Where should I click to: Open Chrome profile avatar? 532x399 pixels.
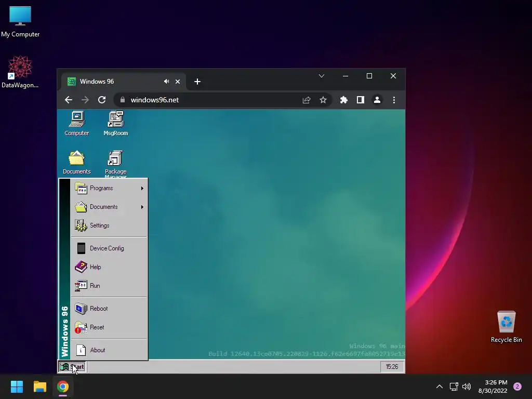pyautogui.click(x=377, y=100)
